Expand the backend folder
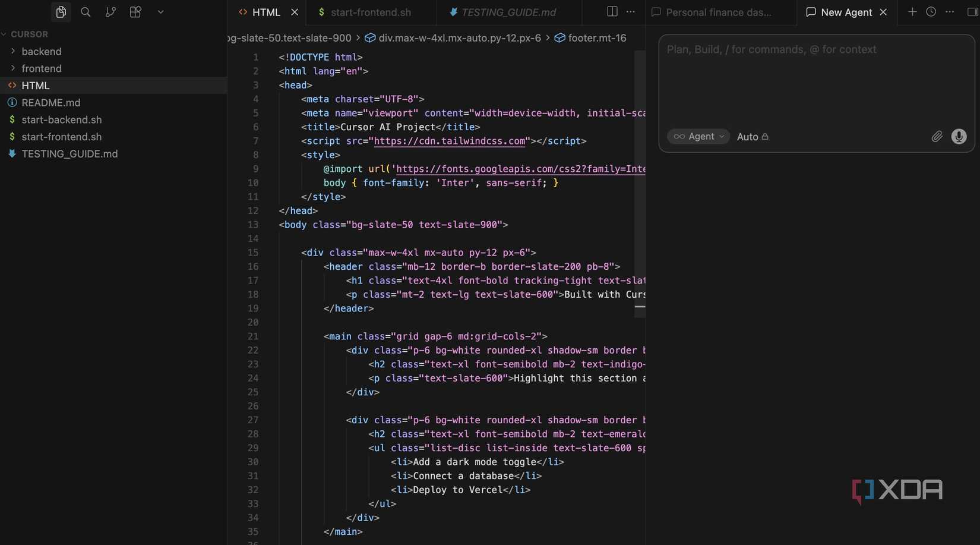 pos(113,52)
